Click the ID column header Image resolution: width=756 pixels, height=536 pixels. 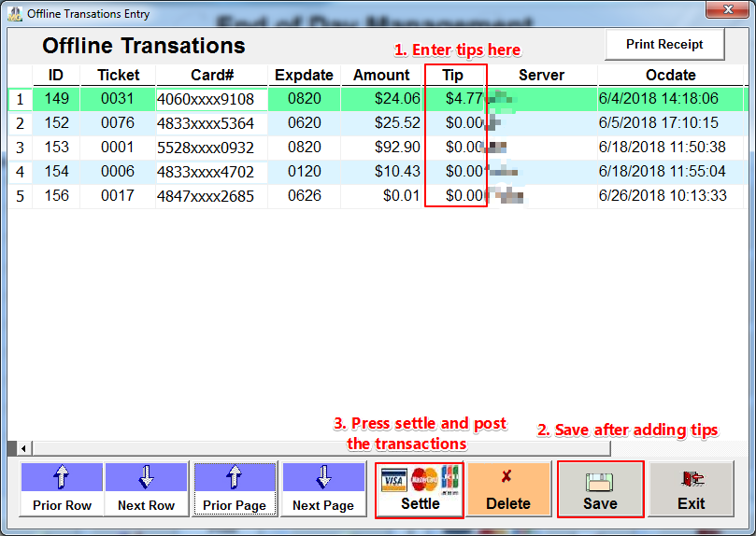[x=56, y=75]
